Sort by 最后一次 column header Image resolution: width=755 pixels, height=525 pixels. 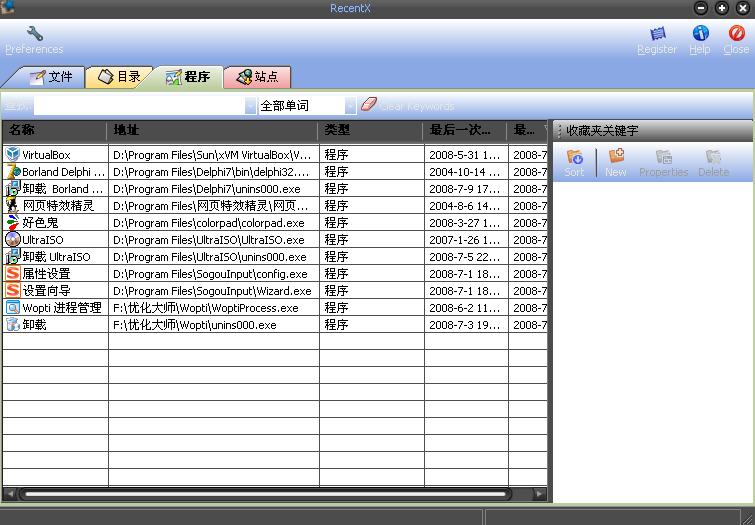tap(465, 130)
